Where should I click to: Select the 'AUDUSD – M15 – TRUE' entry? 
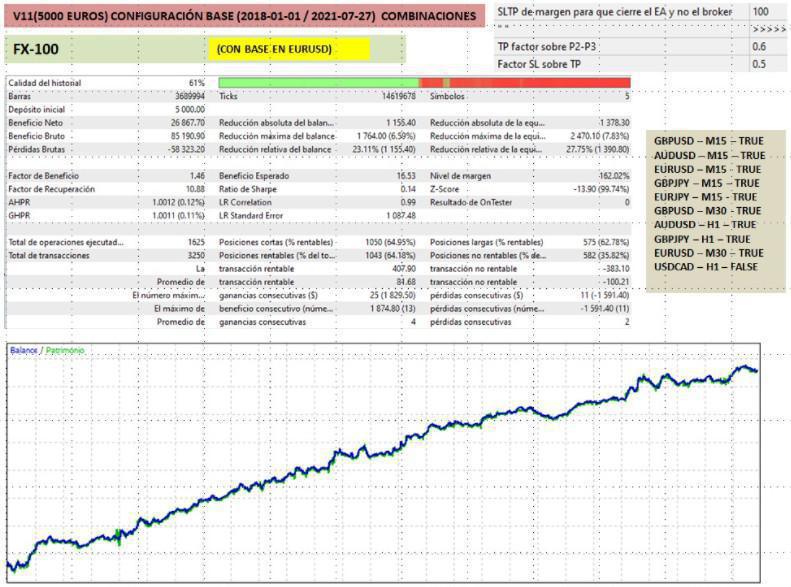[710, 155]
